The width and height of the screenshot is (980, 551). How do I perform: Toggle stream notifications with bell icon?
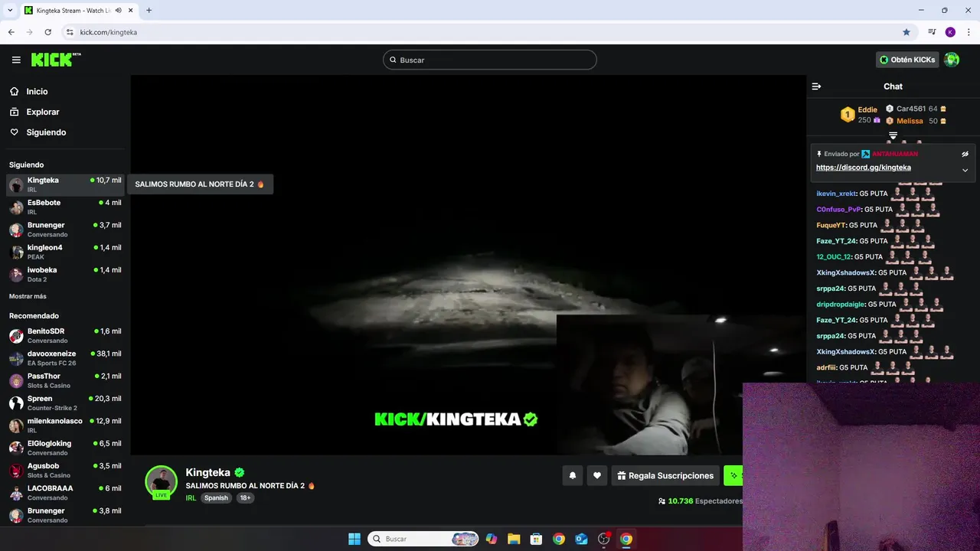tap(572, 475)
